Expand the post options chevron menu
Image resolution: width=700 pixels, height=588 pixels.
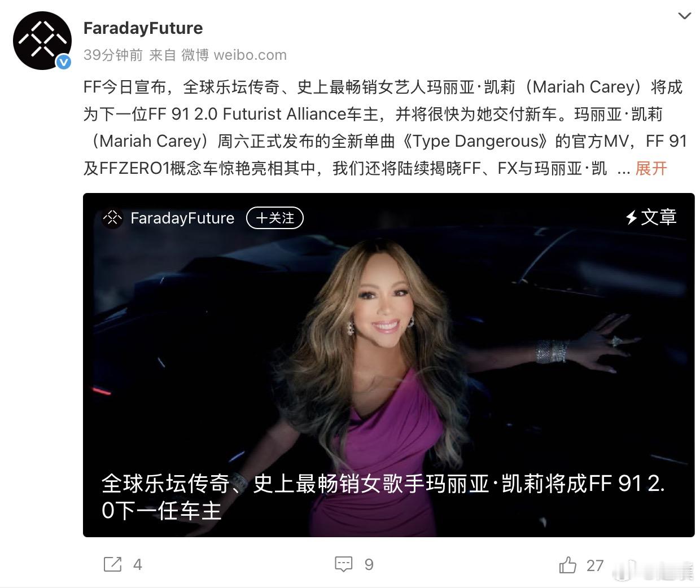click(684, 16)
